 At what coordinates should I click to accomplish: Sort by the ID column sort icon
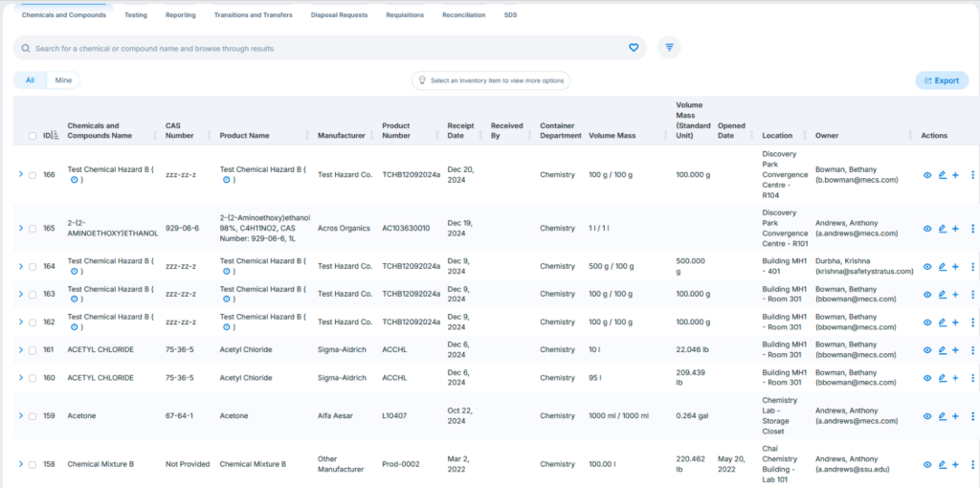pos(56,136)
